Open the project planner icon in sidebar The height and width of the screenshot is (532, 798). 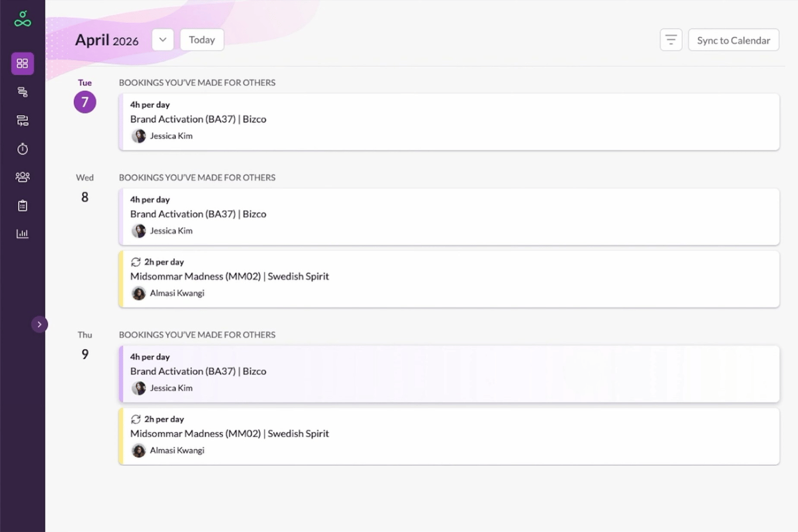click(x=23, y=121)
